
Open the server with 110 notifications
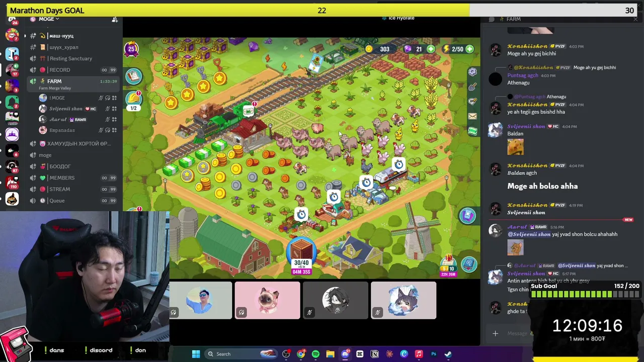point(12,183)
